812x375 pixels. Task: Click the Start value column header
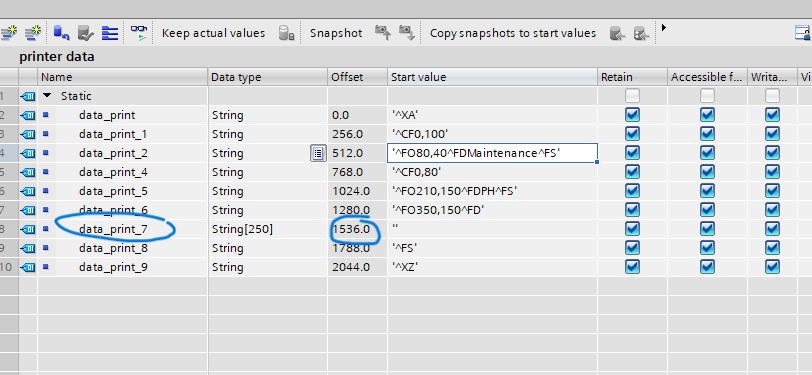coord(492,77)
